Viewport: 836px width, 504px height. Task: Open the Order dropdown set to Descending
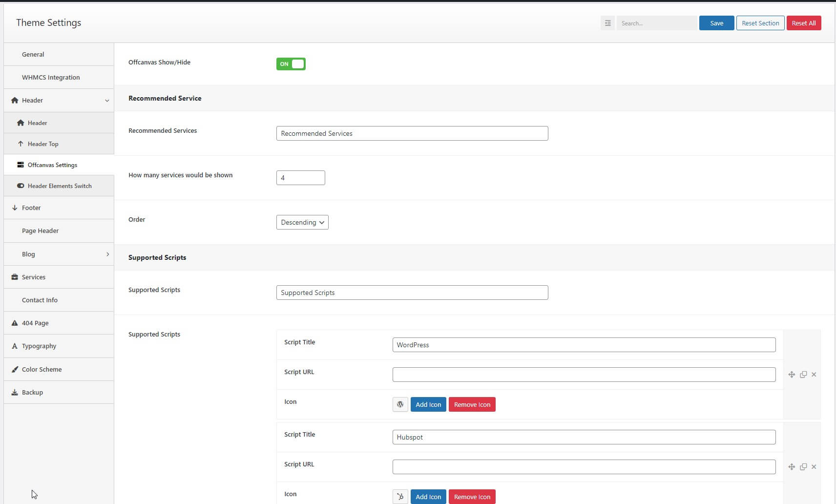pyautogui.click(x=302, y=222)
